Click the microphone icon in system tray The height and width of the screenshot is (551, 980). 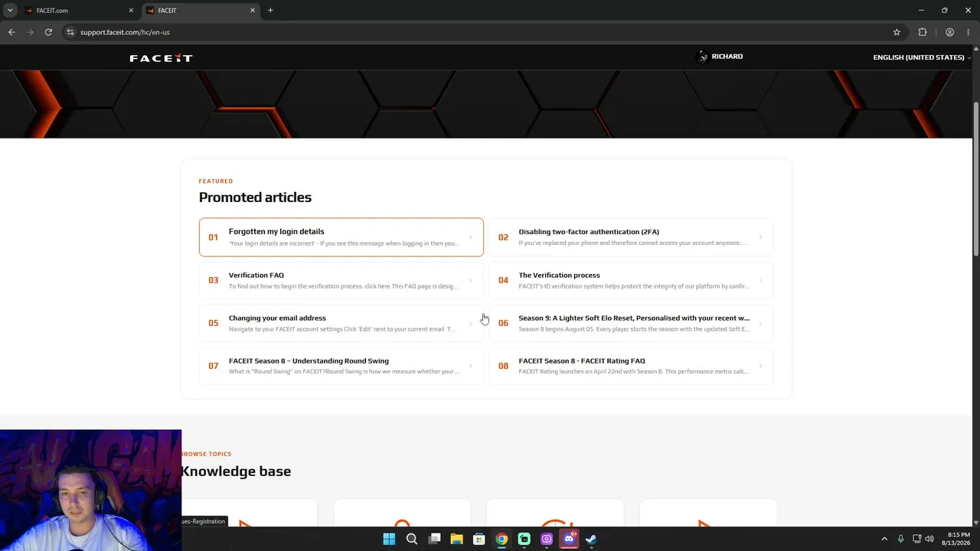(901, 539)
